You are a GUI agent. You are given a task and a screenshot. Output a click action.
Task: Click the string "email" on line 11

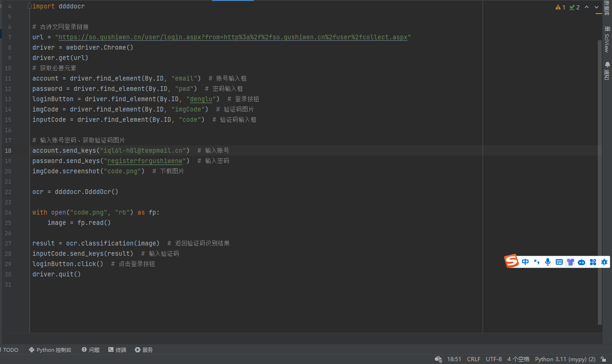184,78
